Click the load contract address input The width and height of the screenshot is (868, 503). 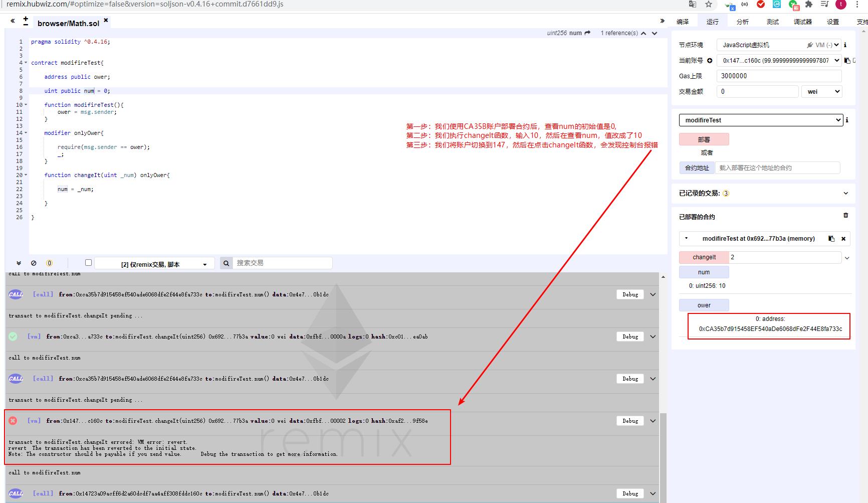[x=777, y=168]
